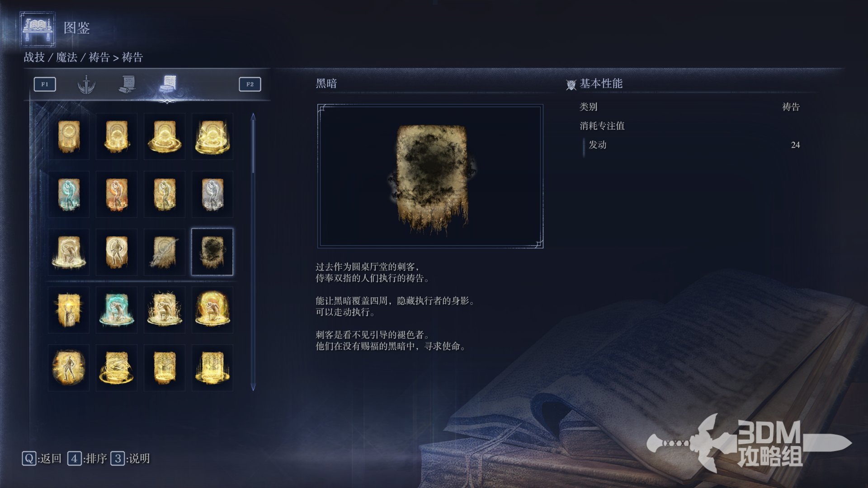Viewport: 868px width, 488px height.
Task: Select the selected Darkness incantation icon
Action: [212, 252]
